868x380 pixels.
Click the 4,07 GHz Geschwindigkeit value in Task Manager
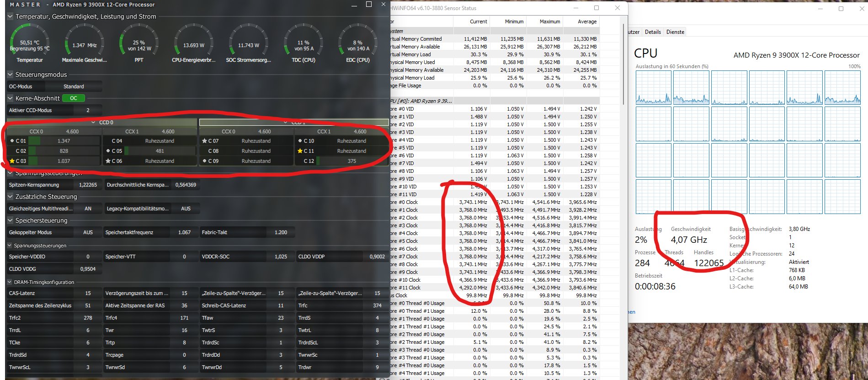(x=689, y=240)
